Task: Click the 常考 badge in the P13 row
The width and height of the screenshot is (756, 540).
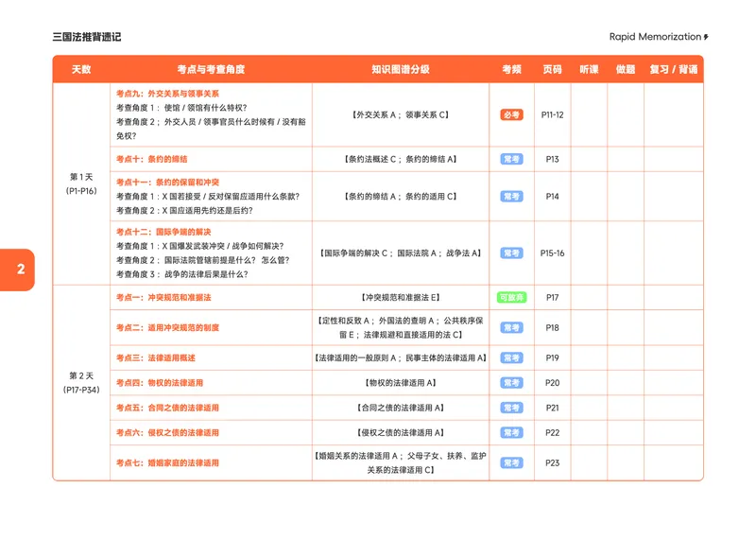Action: 511,159
